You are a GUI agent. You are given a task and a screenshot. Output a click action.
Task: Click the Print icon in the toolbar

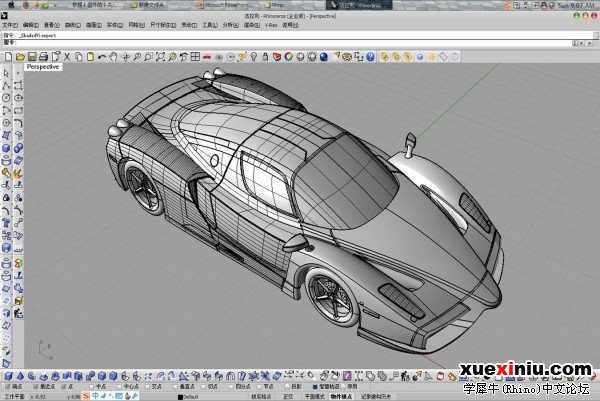tap(43, 57)
